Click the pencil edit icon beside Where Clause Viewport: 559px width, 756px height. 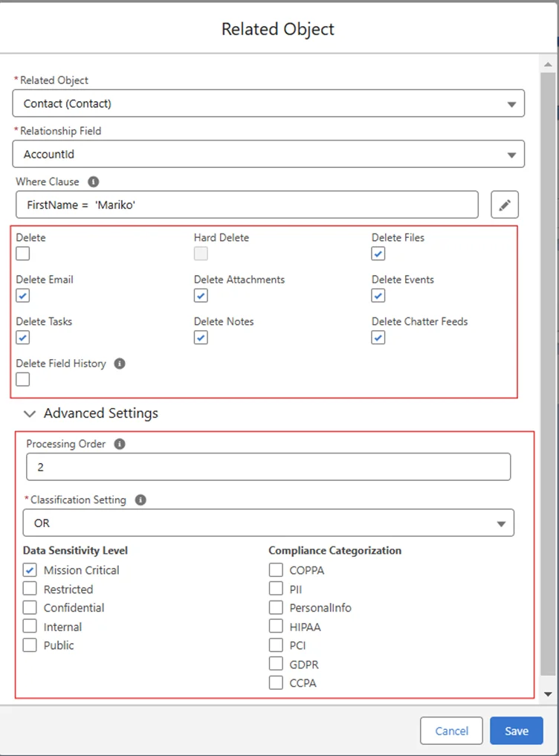(x=505, y=204)
